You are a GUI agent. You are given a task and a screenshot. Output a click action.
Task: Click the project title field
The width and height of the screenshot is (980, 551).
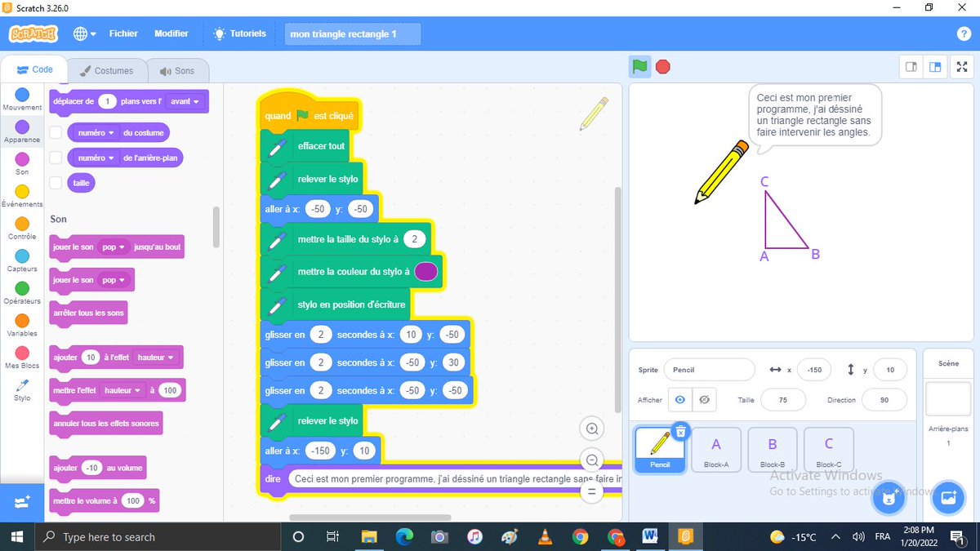352,34
